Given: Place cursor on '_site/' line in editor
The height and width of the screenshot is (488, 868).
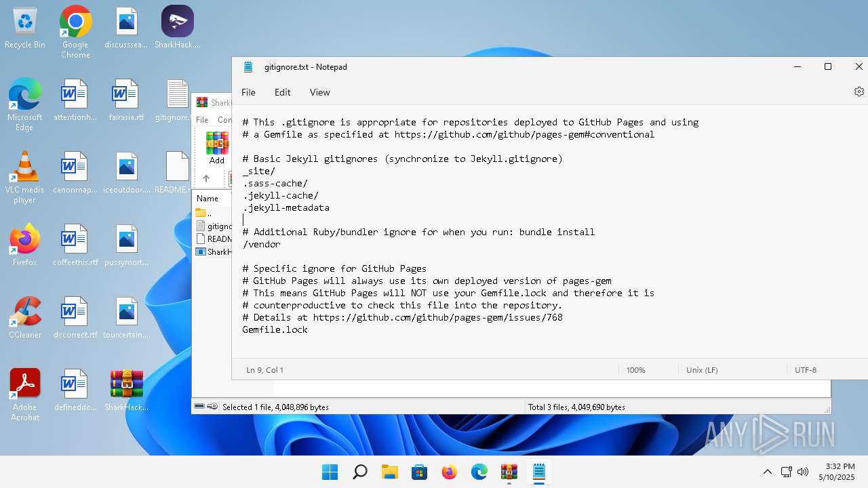Looking at the screenshot, I should click(x=259, y=171).
